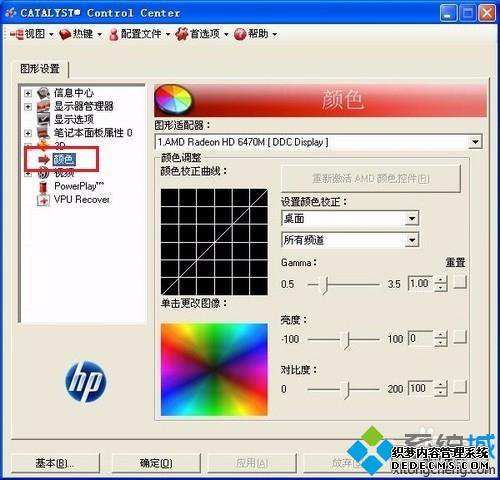The height and width of the screenshot is (480, 500).
Task: Reset brightness with its reset button
Action: pos(460,337)
